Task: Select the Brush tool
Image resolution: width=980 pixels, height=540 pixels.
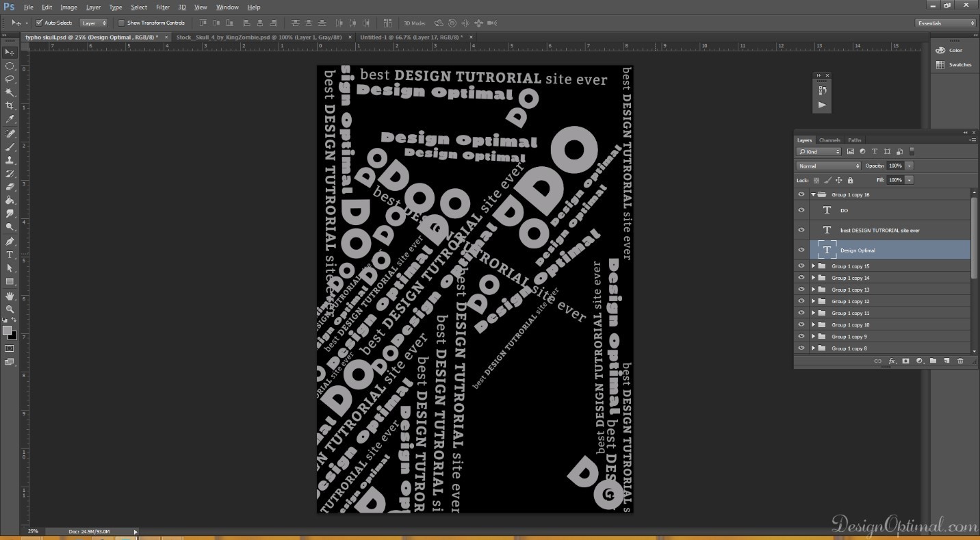Action: click(x=10, y=146)
